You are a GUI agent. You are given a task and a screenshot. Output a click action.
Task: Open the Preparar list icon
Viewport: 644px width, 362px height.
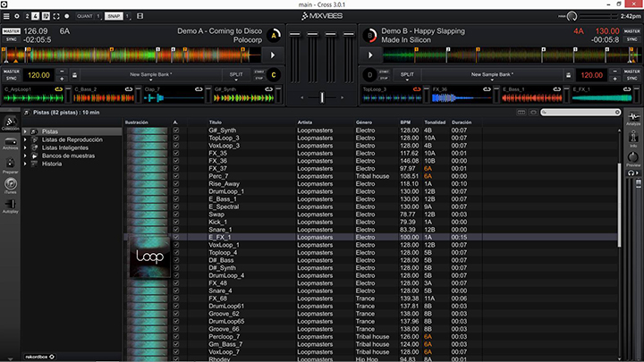coord(10,165)
